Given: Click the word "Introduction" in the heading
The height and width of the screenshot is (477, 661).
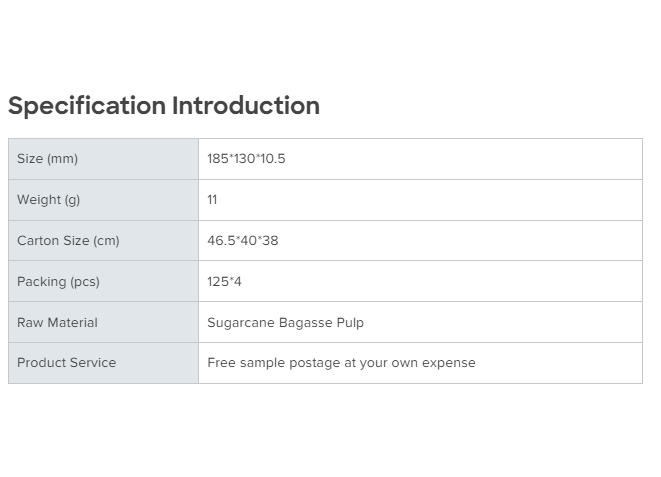Looking at the screenshot, I should 246,106.
